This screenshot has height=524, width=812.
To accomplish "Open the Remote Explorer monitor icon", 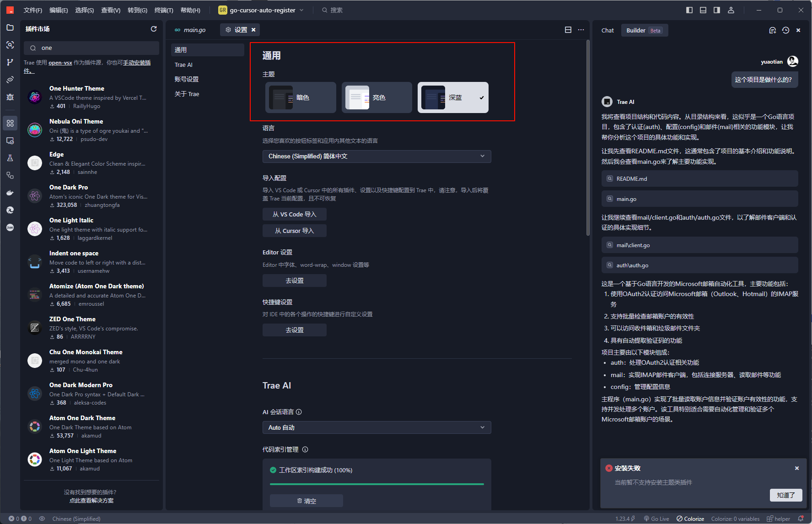I will pos(10,140).
